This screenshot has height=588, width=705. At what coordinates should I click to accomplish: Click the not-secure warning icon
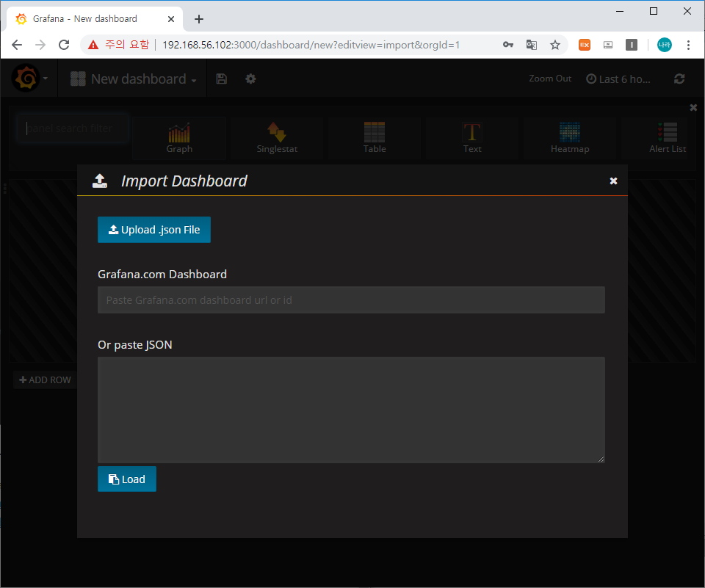[x=93, y=45]
